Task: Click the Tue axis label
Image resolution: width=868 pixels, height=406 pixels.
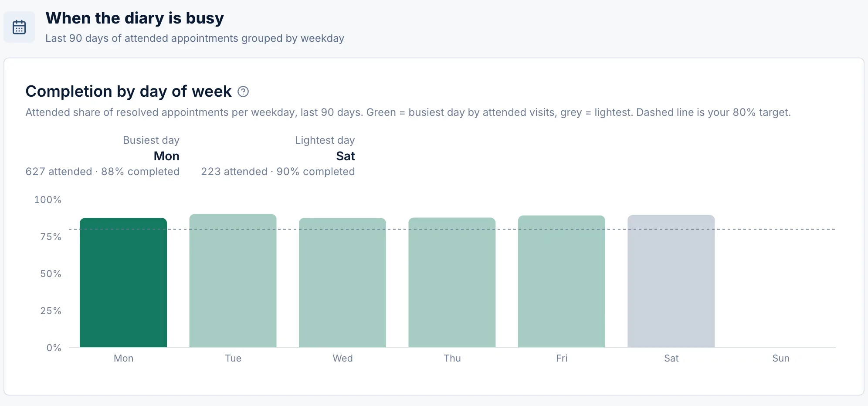Action: click(233, 358)
